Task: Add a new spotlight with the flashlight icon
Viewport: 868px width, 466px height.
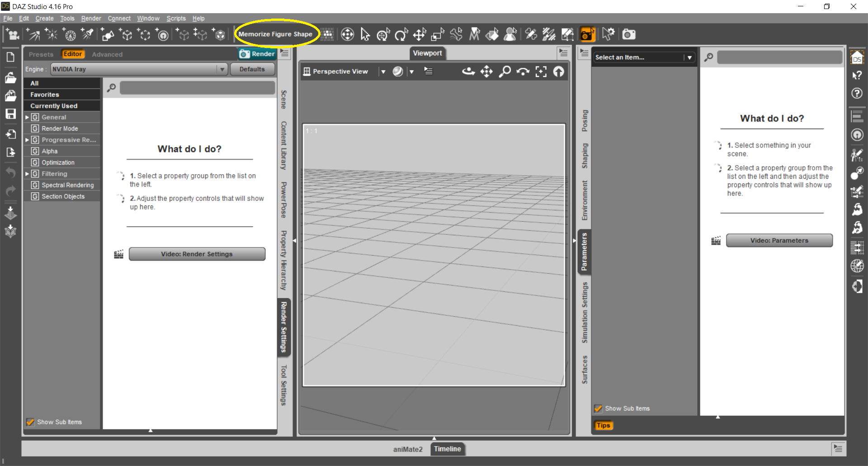Action: (87, 34)
